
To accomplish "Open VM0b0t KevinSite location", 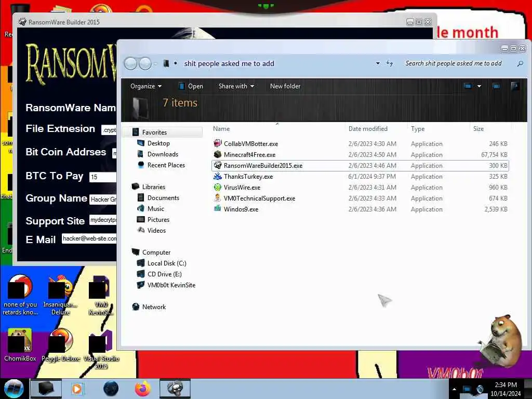I will (x=171, y=285).
